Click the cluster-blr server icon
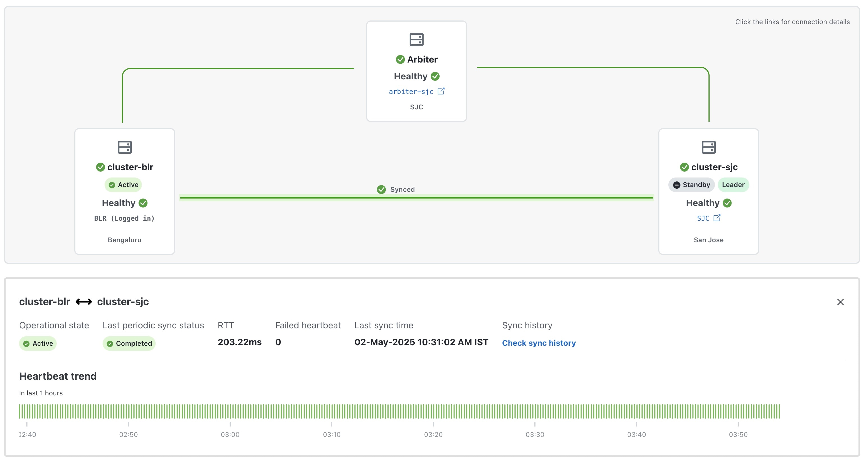 [125, 147]
